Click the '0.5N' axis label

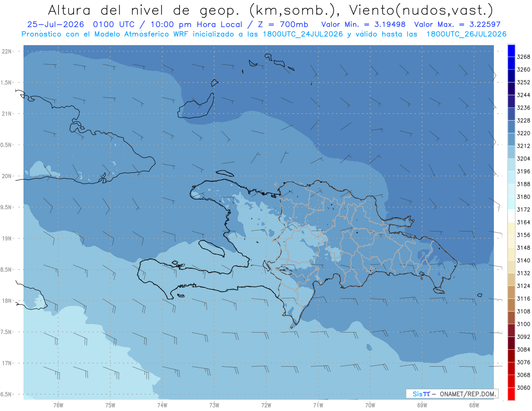click(7, 145)
